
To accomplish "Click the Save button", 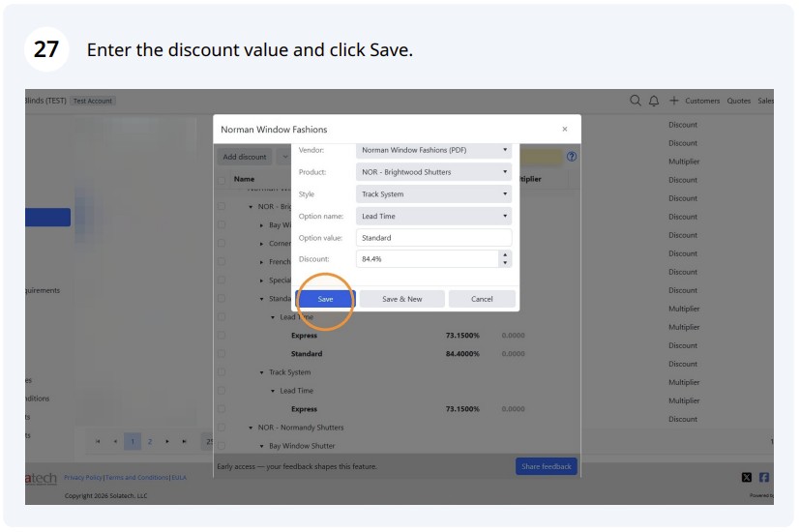I will (x=325, y=299).
